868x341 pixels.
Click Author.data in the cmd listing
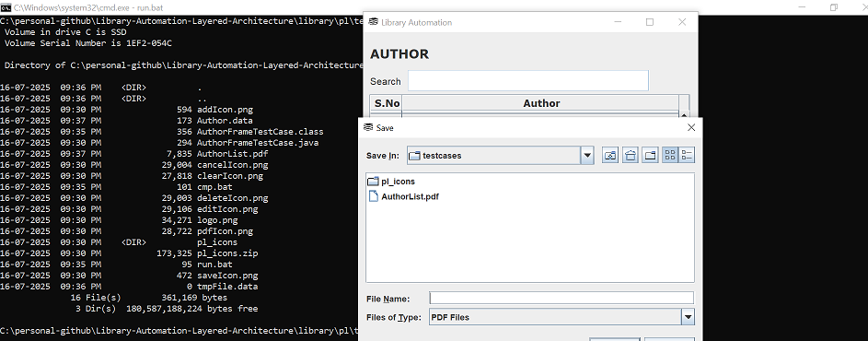(225, 121)
